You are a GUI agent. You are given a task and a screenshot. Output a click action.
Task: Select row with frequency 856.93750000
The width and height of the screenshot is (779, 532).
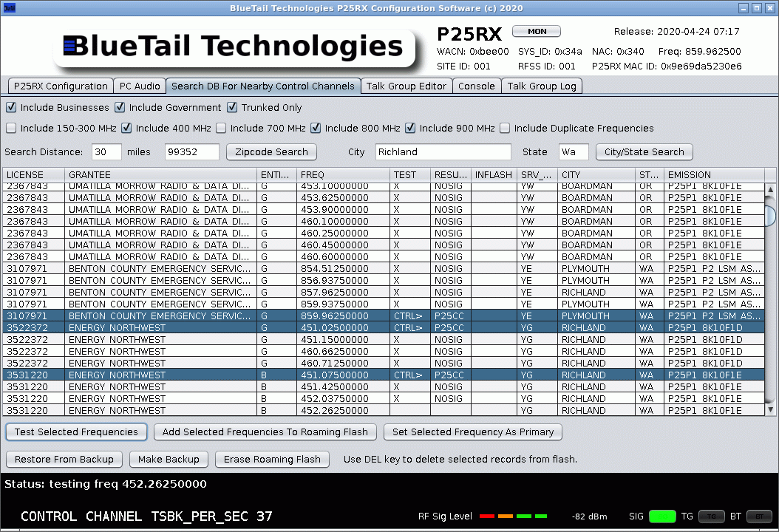click(x=384, y=281)
